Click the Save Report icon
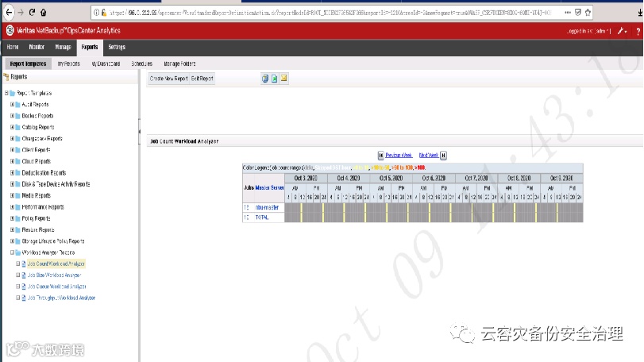 tap(265, 79)
